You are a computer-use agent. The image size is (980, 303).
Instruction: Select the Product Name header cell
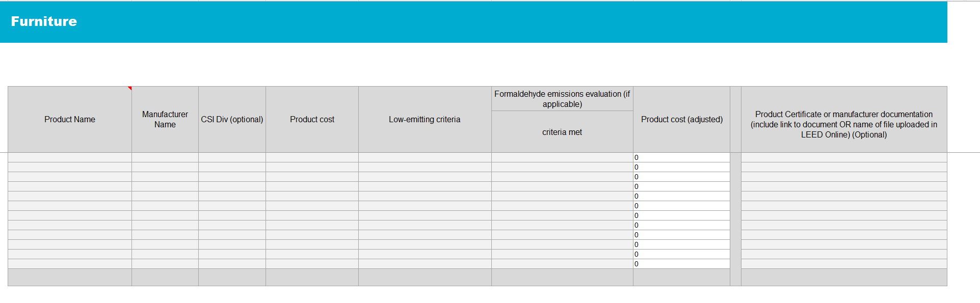pyautogui.click(x=70, y=119)
